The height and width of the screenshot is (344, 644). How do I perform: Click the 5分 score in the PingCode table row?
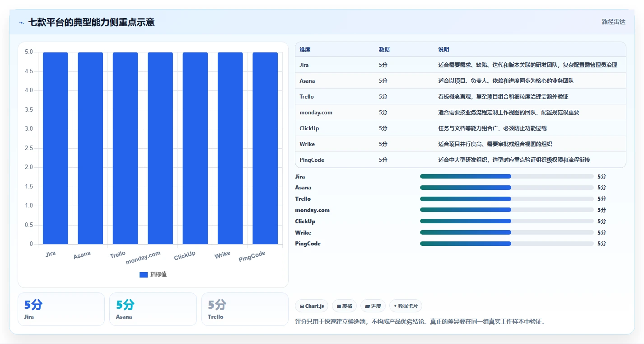click(383, 160)
